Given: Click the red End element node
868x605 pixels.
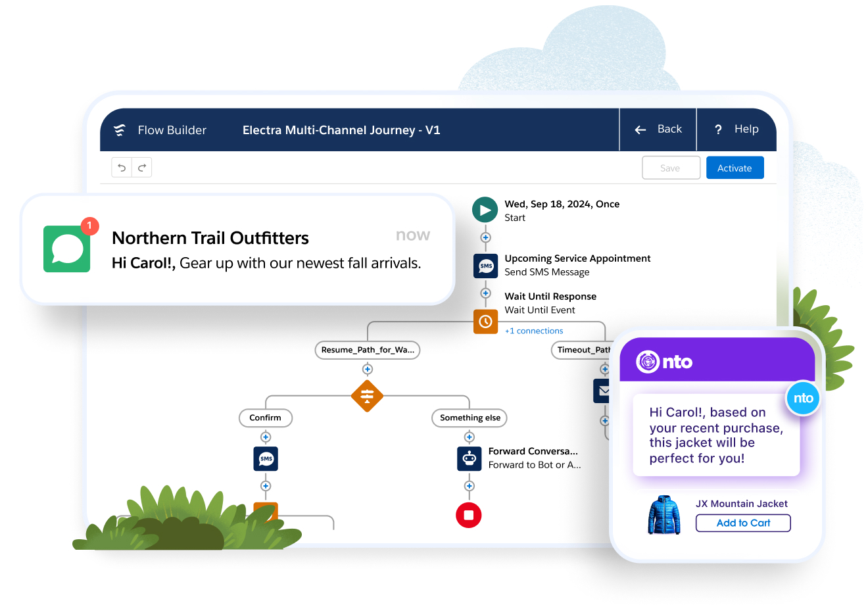Looking at the screenshot, I should tap(469, 516).
